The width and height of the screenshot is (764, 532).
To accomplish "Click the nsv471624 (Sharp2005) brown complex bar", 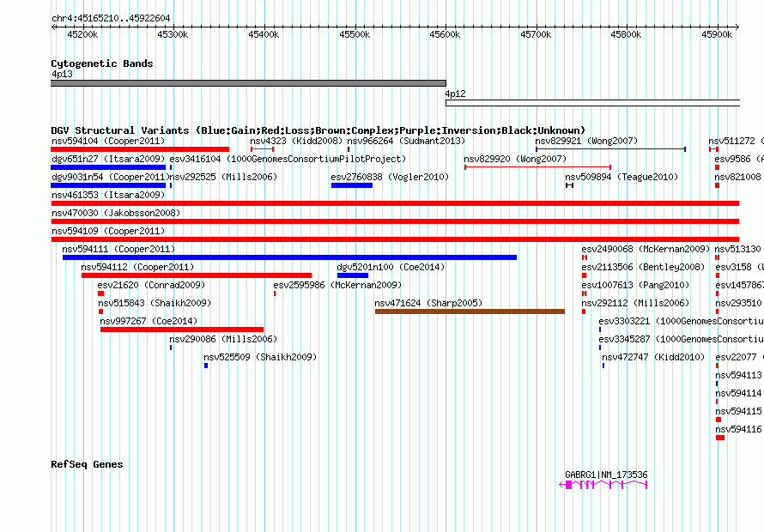I will tap(470, 311).
